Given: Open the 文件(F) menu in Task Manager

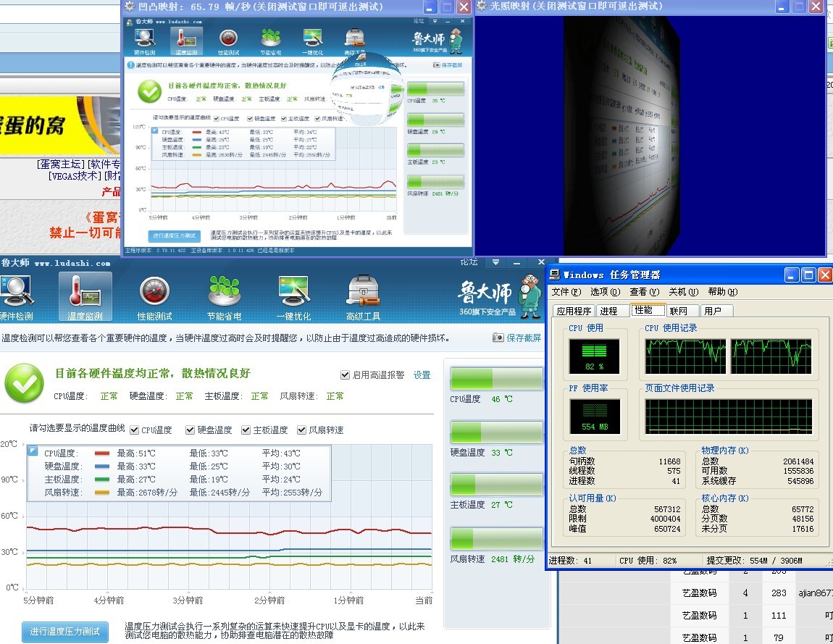Looking at the screenshot, I should (566, 292).
